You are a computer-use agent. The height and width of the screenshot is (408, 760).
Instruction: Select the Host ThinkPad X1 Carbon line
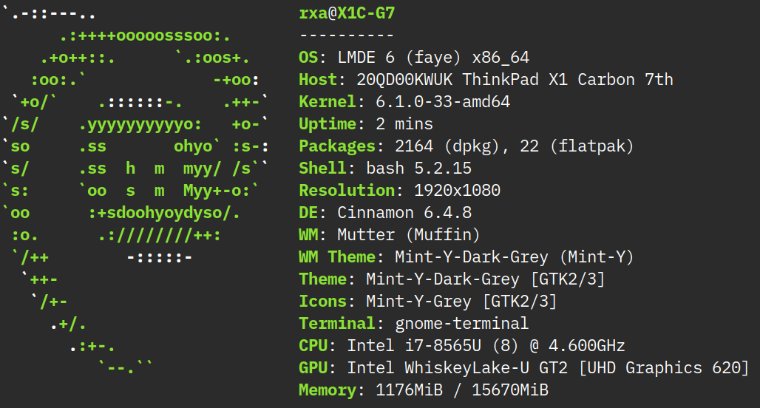click(x=486, y=79)
